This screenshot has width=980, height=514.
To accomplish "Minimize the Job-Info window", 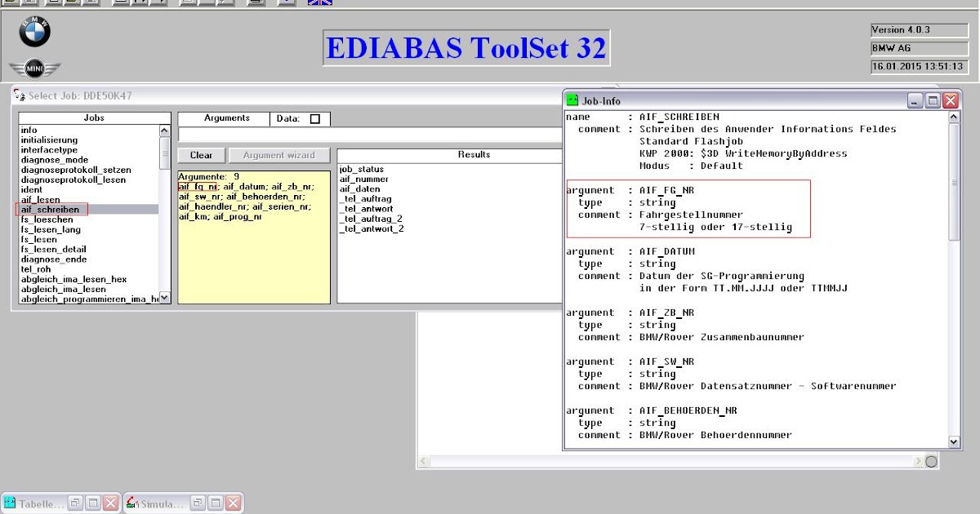I will (x=915, y=101).
